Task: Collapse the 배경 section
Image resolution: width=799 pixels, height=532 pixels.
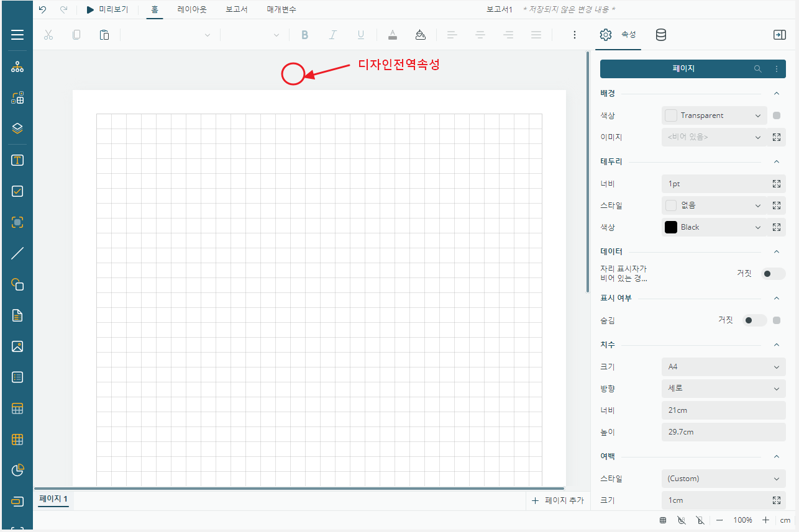Action: [776, 93]
